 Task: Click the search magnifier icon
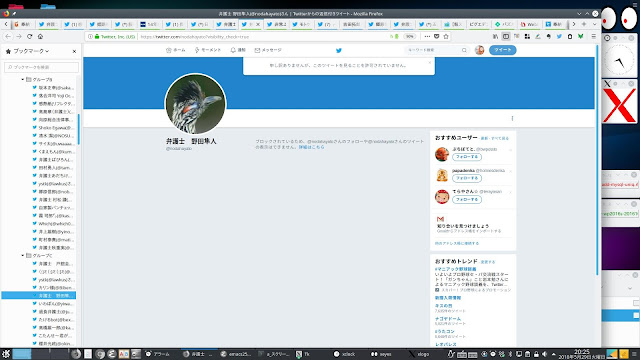(464, 50)
